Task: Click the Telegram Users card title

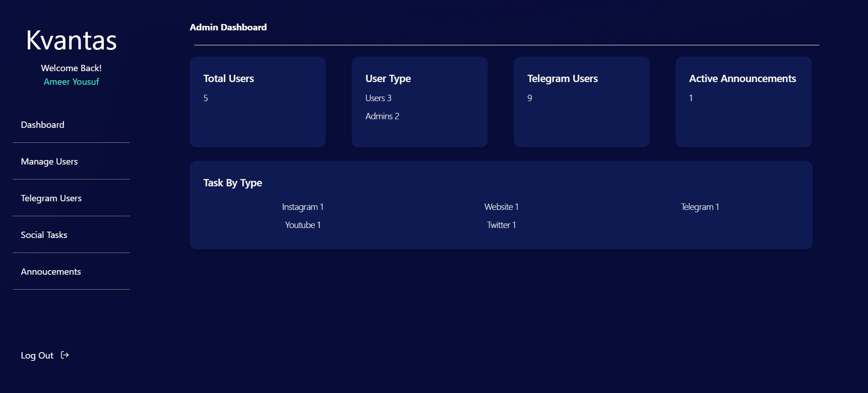Action: tap(563, 78)
